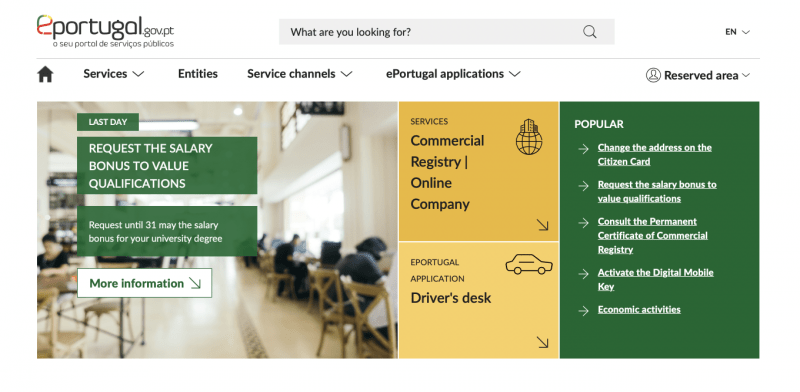This screenshot has width=800, height=392.
Task: Click the More information button
Action: pyautogui.click(x=144, y=283)
